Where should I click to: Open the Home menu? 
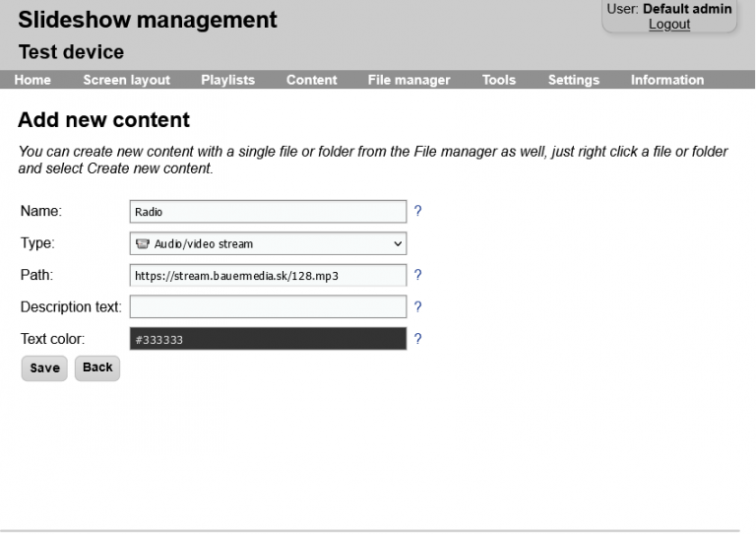click(x=32, y=80)
